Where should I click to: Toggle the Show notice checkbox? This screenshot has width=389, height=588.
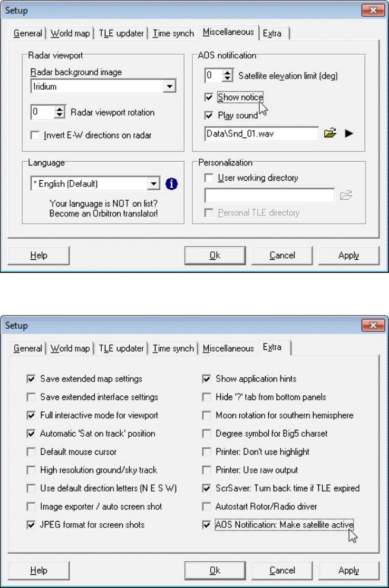pyautogui.click(x=209, y=97)
